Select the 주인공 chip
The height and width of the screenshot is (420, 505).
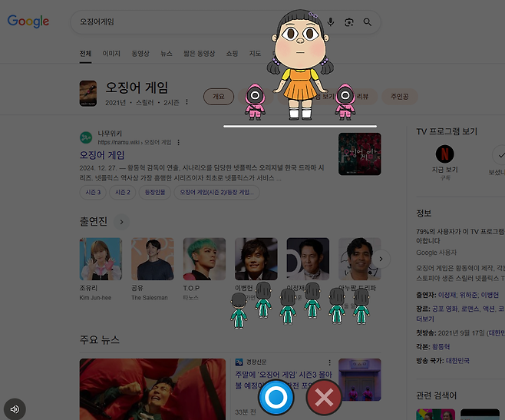pos(400,97)
